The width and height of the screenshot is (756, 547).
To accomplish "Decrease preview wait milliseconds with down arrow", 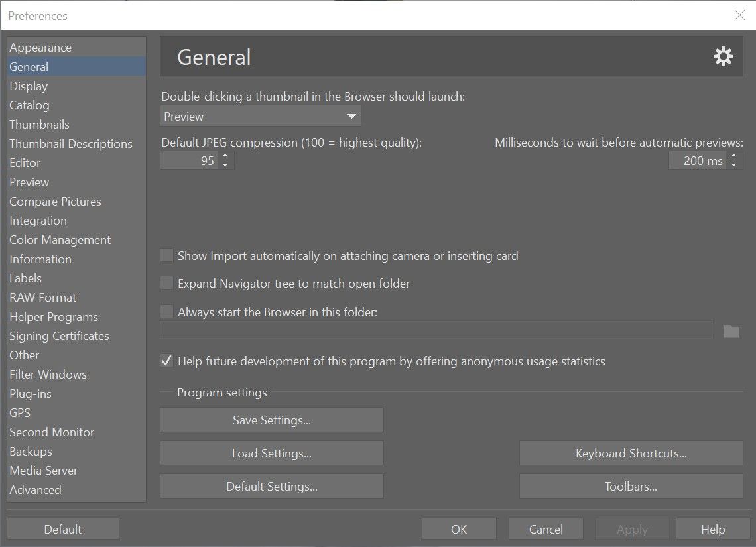I will pyautogui.click(x=733, y=164).
